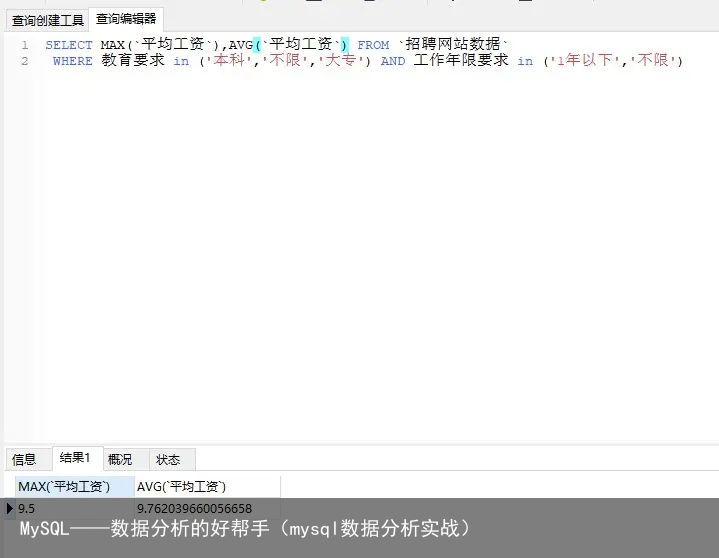This screenshot has height=558, width=719.
Task: Click the '大专' string literal
Action: [341, 60]
